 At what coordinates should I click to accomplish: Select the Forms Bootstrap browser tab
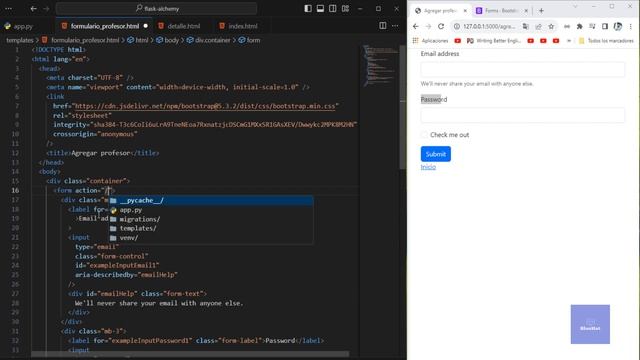coord(502,11)
